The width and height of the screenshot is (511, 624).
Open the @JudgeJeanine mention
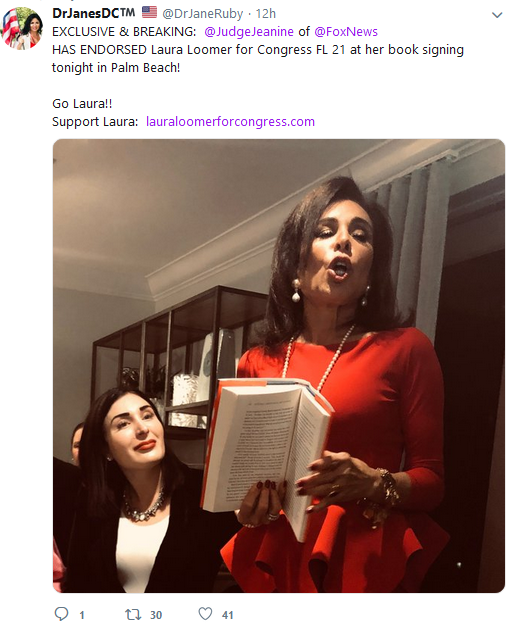[x=249, y=32]
